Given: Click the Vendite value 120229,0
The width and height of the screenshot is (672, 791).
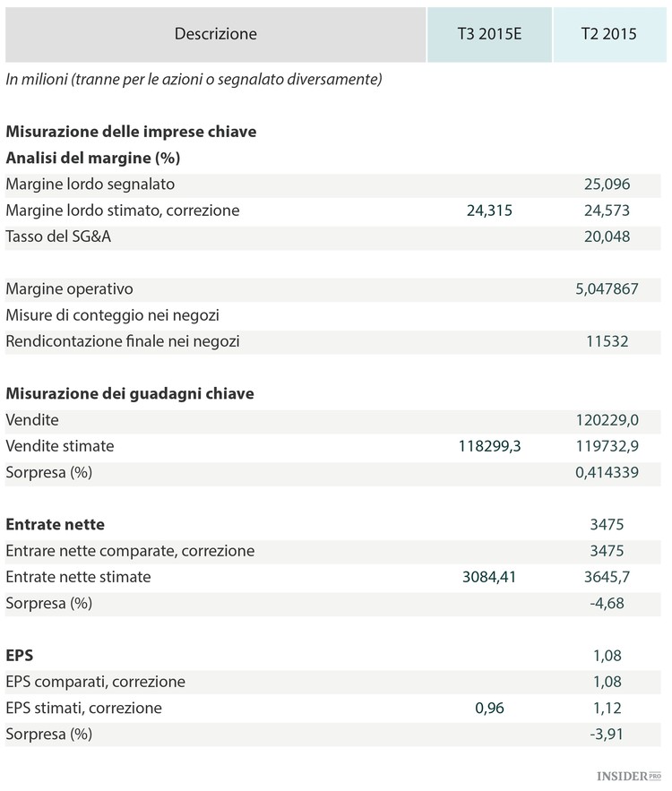Looking at the screenshot, I should tap(607, 420).
